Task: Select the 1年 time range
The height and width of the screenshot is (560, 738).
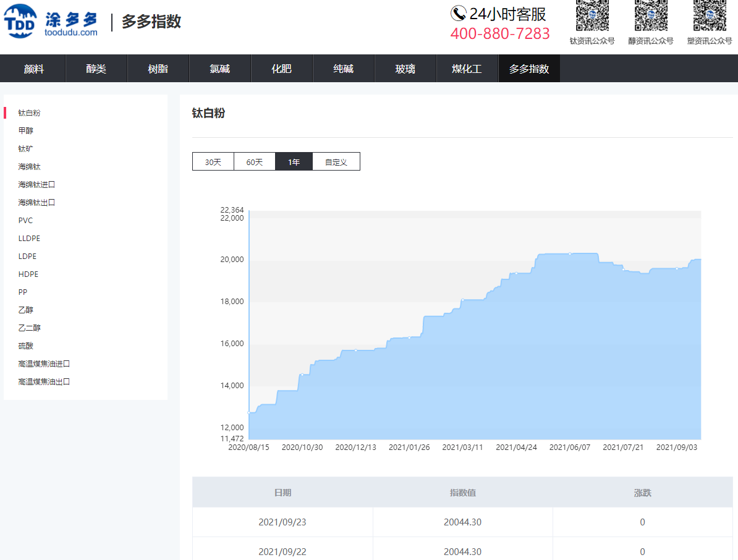Action: pyautogui.click(x=294, y=162)
